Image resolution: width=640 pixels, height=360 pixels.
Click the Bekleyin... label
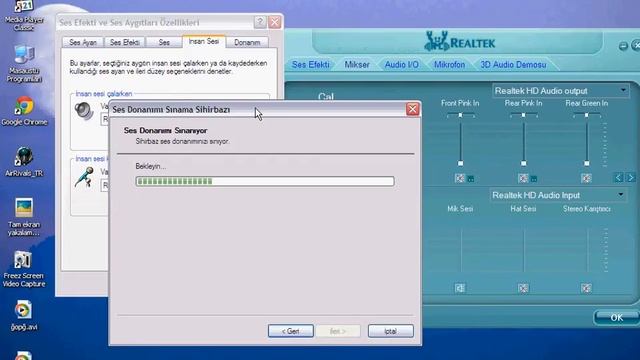[x=151, y=167]
